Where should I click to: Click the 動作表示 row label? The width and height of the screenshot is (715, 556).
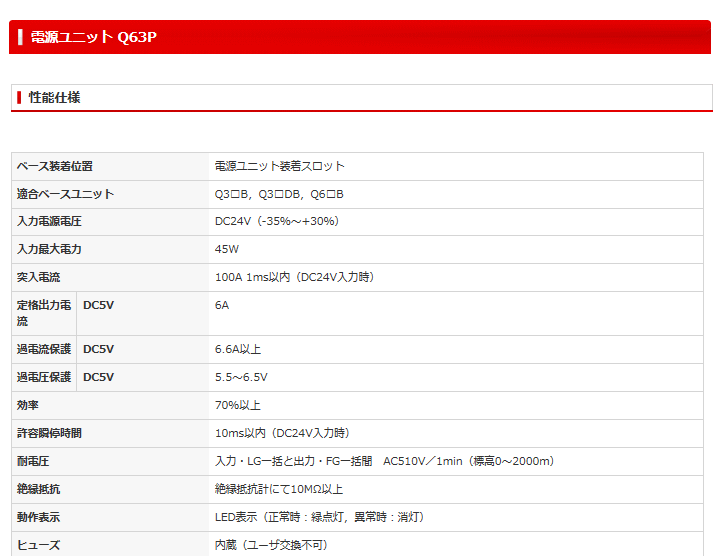[x=38, y=517]
